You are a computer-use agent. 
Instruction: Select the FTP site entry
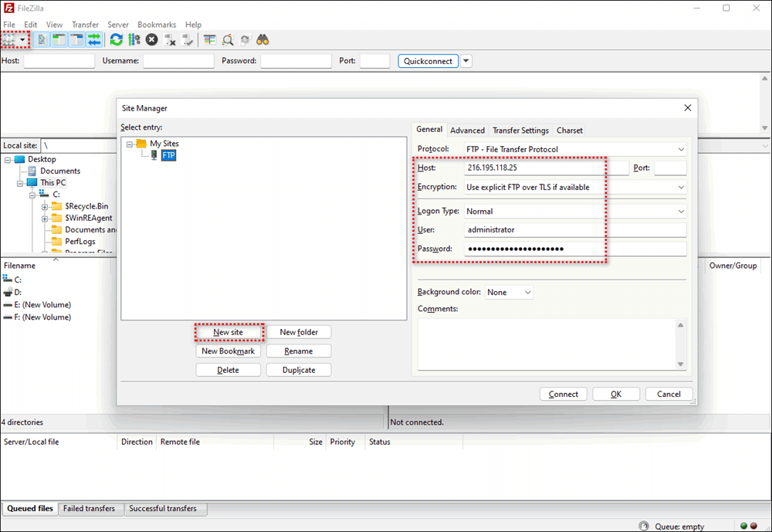tap(168, 155)
